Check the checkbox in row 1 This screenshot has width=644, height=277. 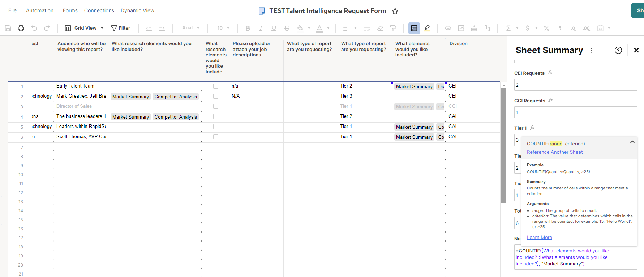coord(216,86)
